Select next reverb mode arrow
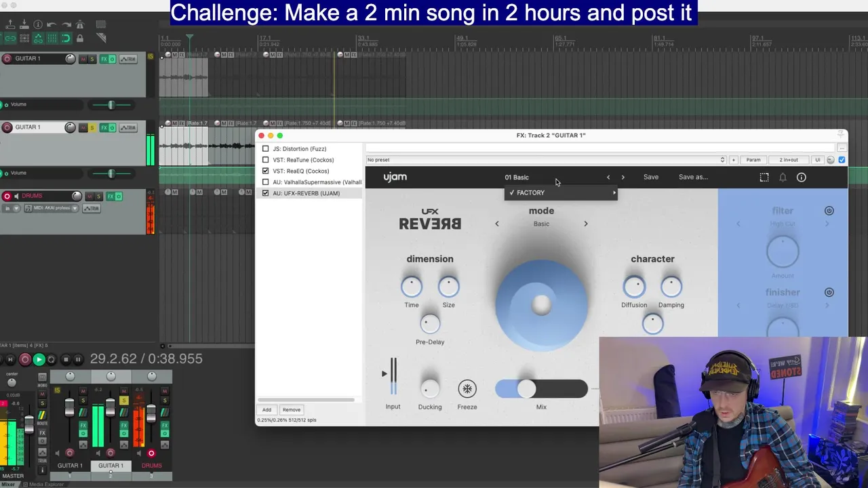 586,224
